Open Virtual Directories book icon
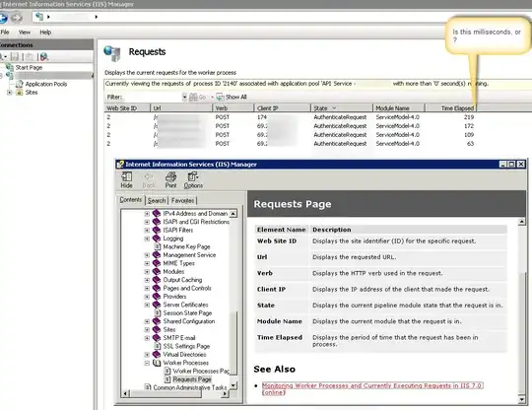Image resolution: width=532 pixels, height=410 pixels. click(157, 355)
